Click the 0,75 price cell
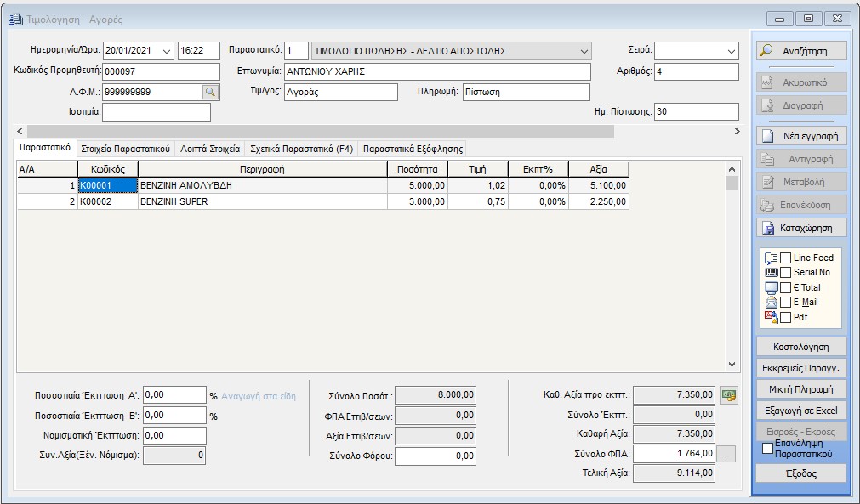860x504 pixels. coord(478,201)
